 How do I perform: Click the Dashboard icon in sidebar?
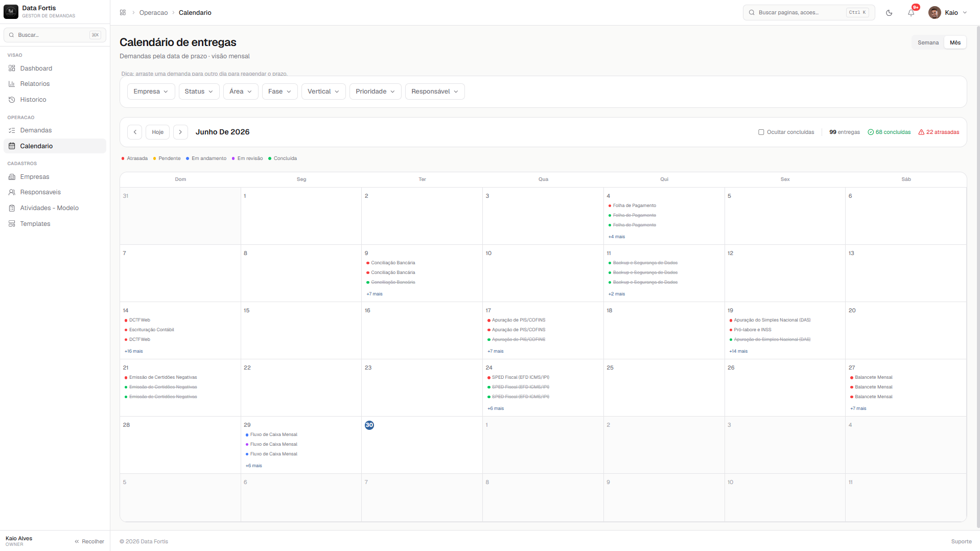tap(12, 68)
